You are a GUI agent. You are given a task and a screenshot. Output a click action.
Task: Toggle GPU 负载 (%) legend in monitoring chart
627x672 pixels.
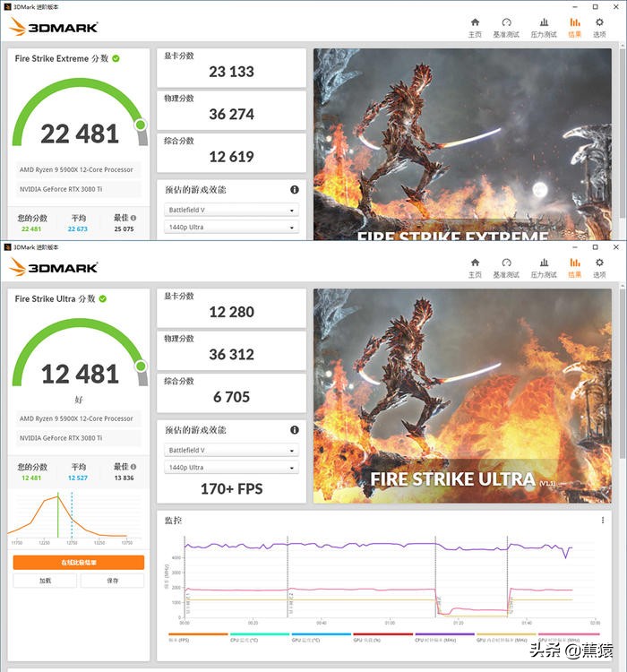(382, 637)
